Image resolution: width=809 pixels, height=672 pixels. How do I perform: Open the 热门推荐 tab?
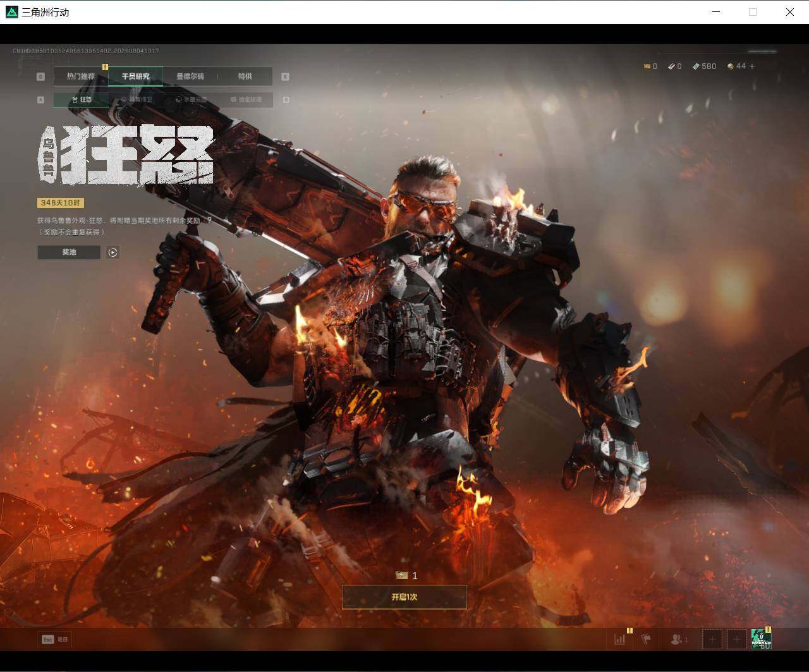81,76
